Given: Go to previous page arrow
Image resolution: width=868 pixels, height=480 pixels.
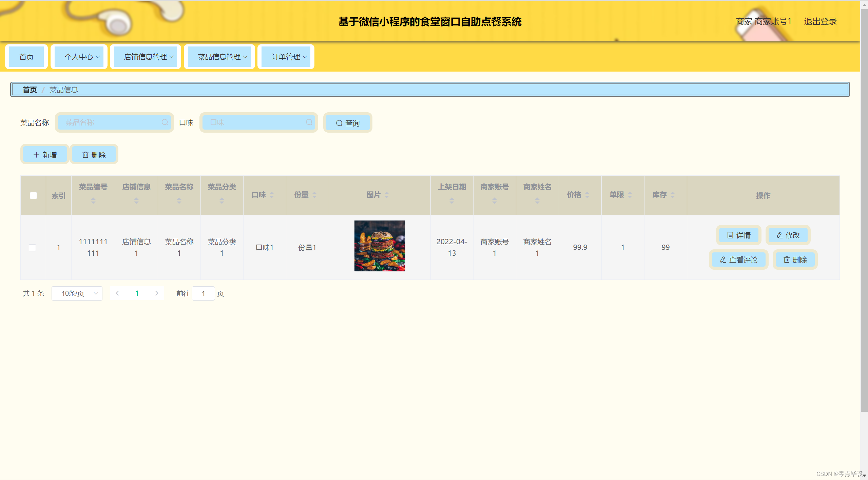Looking at the screenshot, I should 117,293.
